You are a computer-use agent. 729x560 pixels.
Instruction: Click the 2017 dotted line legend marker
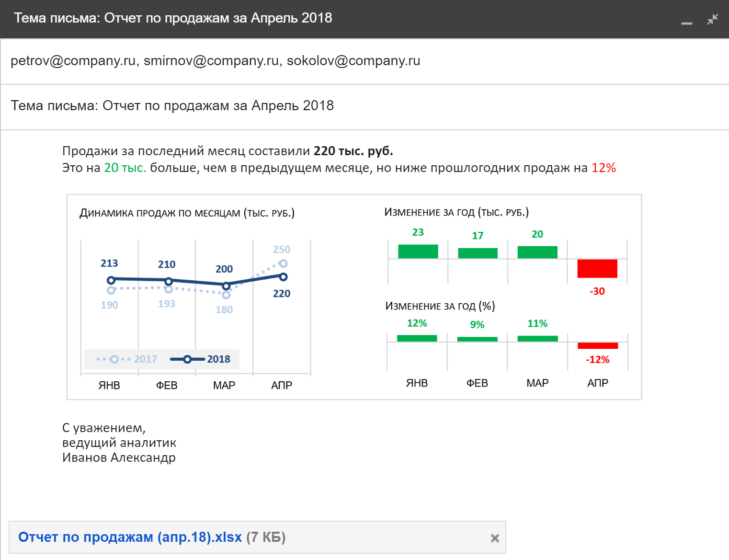click(114, 359)
